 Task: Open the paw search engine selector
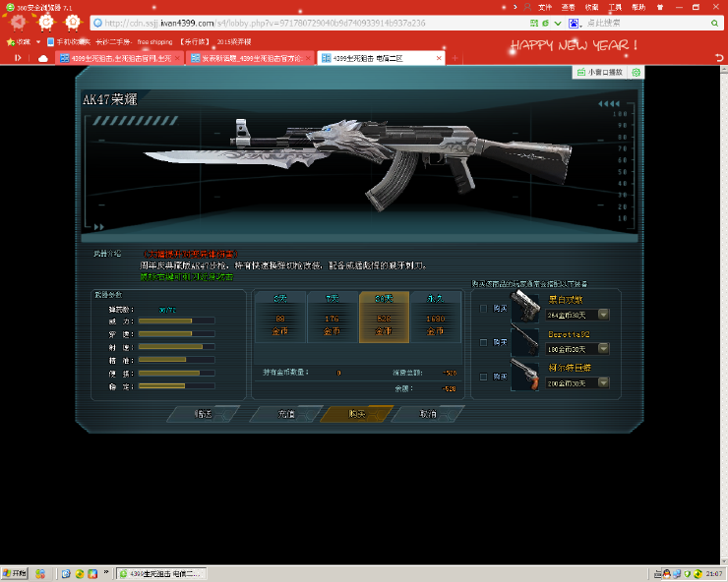tap(575, 23)
